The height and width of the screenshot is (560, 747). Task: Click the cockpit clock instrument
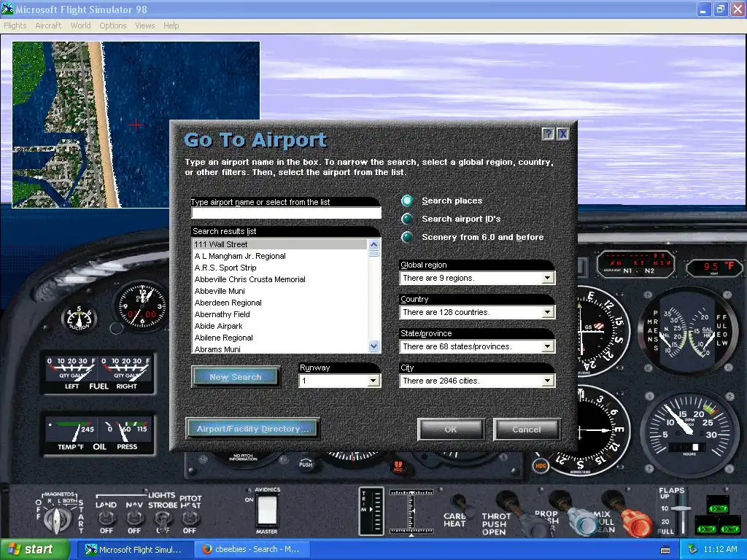(142, 306)
